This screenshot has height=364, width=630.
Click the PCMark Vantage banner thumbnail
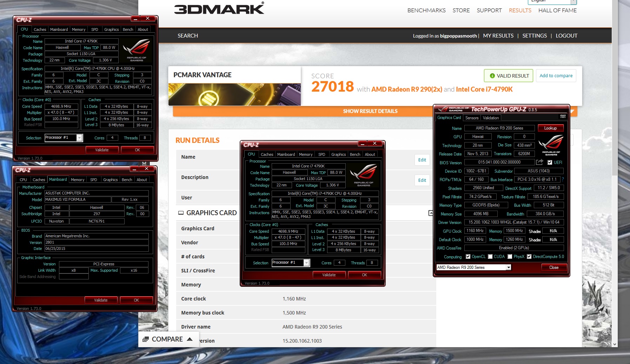click(234, 94)
